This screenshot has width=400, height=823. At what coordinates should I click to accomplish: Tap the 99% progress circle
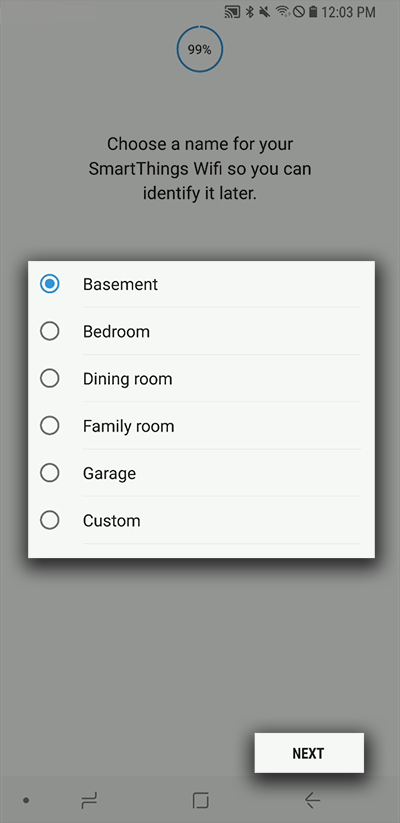point(200,50)
